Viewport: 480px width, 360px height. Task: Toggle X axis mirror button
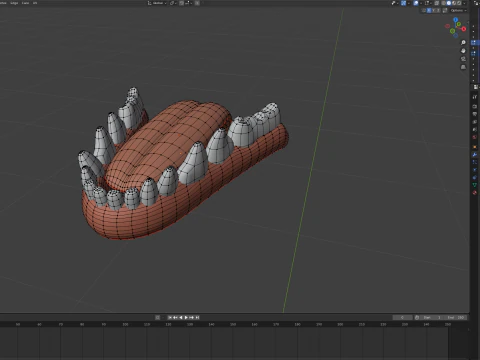click(x=429, y=10)
